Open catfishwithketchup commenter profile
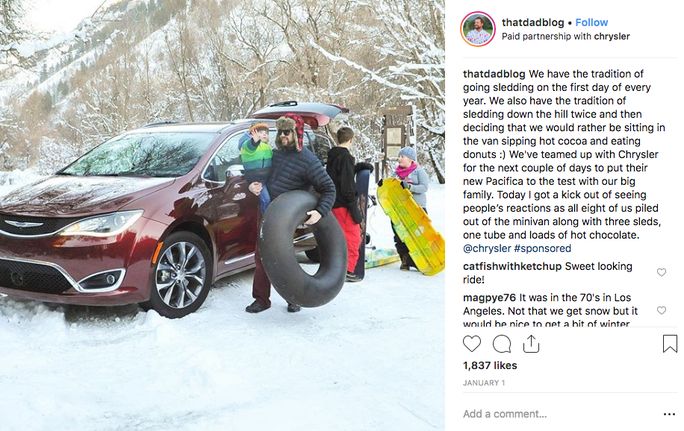Image resolution: width=684 pixels, height=431 pixels. click(x=512, y=266)
